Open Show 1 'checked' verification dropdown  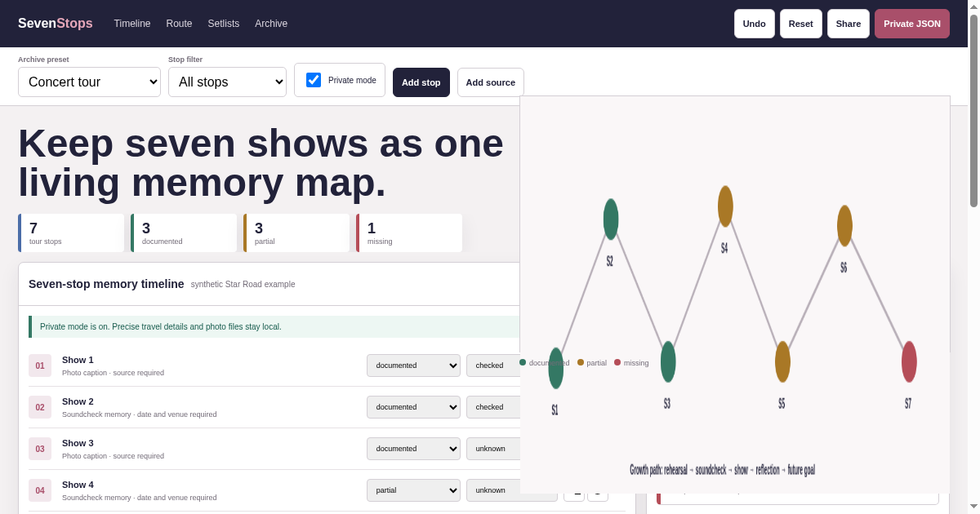click(493, 366)
